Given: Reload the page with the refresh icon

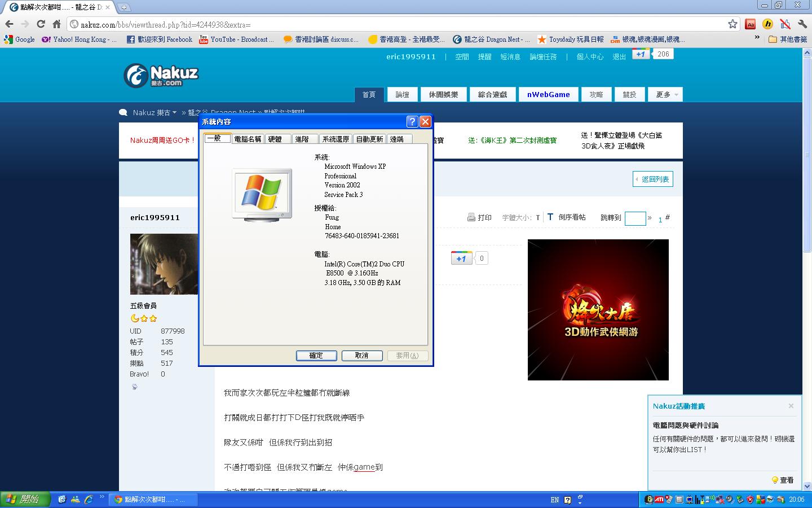Looking at the screenshot, I should click(x=41, y=24).
